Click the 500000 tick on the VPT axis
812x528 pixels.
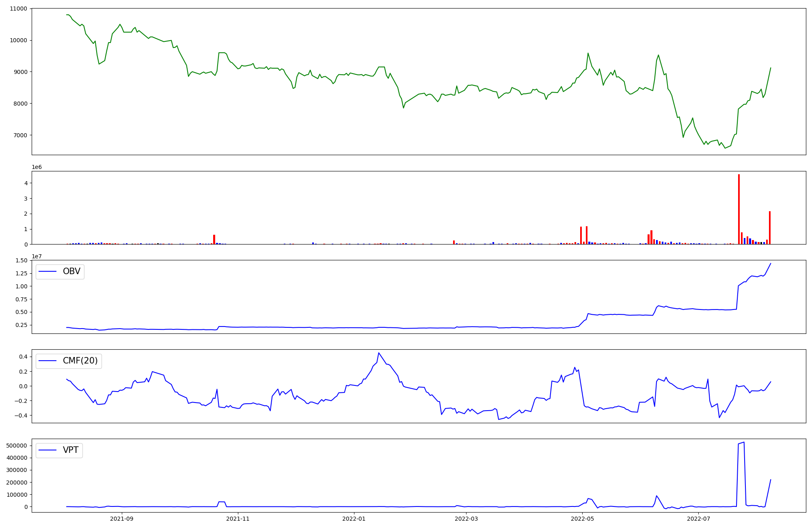tap(17, 446)
